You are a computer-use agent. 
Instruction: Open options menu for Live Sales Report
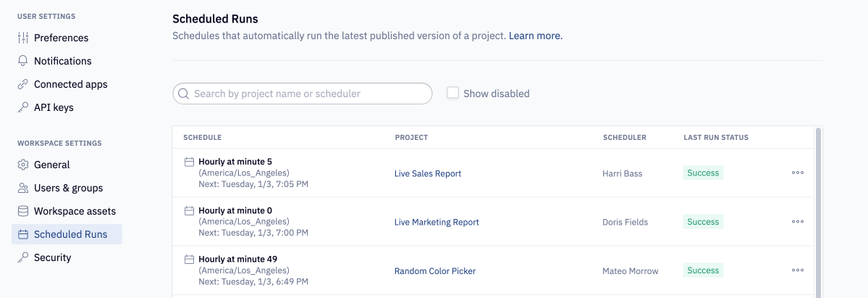(x=798, y=173)
